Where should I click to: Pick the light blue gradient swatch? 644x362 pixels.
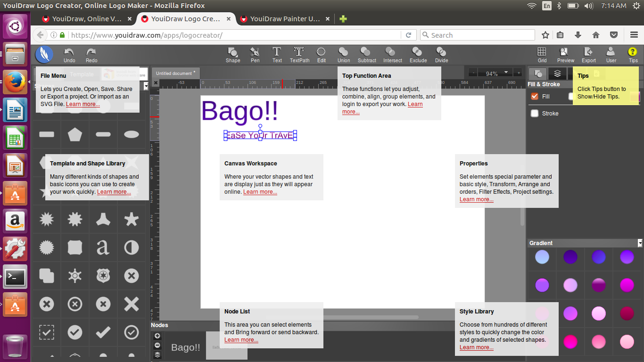[542, 257]
